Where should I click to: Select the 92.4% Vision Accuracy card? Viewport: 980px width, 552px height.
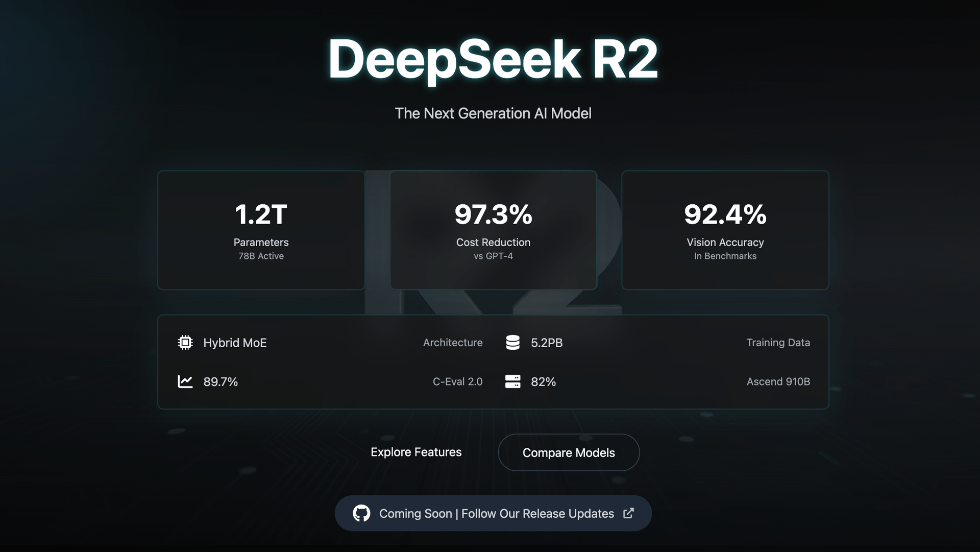725,230
